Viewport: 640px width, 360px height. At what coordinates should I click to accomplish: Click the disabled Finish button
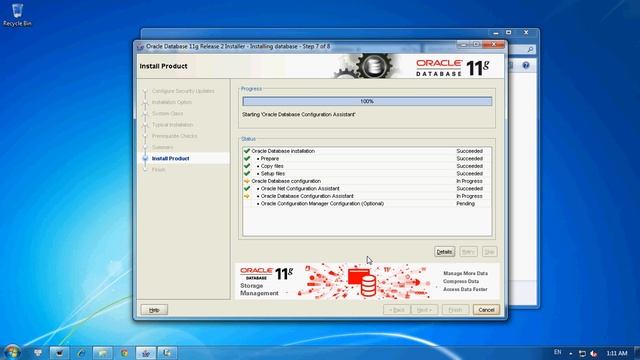455,310
